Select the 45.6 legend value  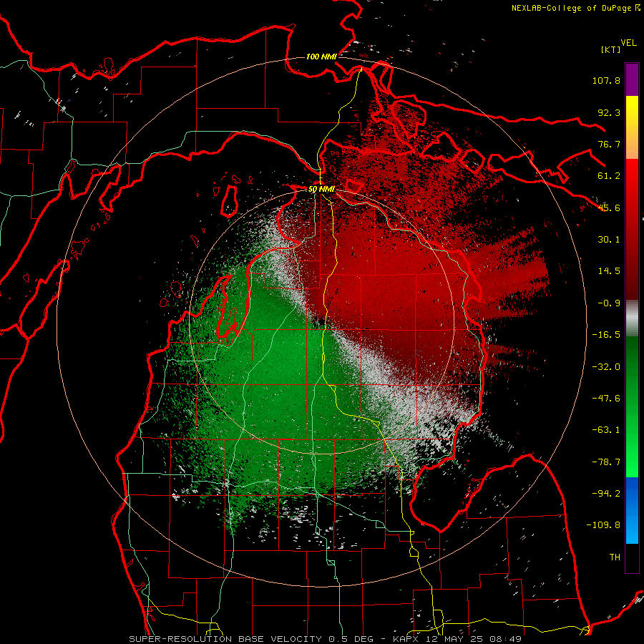tap(609, 208)
